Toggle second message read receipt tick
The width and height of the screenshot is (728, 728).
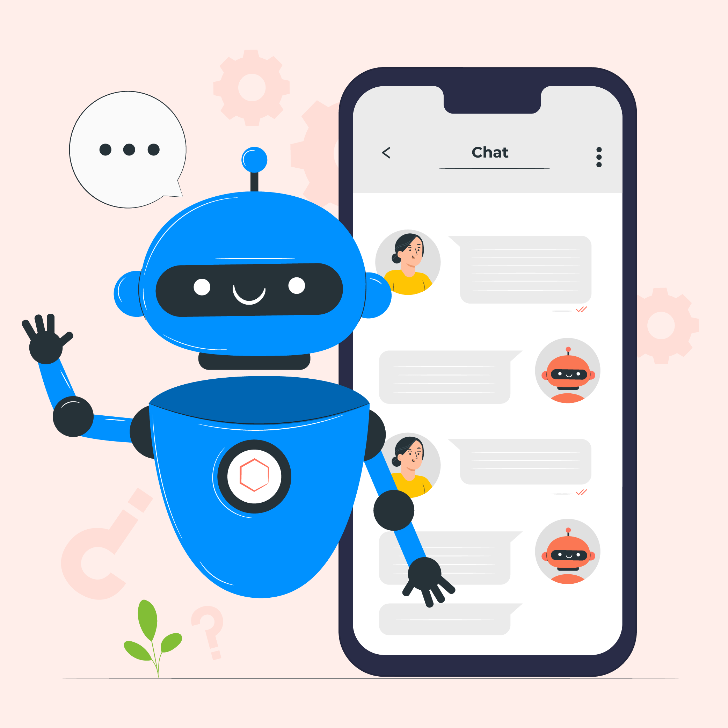(581, 493)
